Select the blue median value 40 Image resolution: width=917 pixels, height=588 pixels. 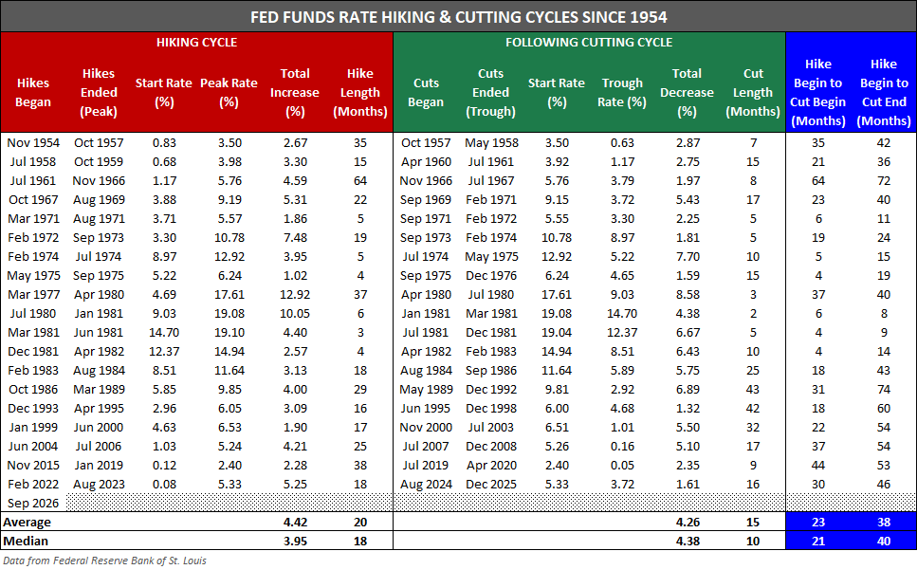[884, 542]
